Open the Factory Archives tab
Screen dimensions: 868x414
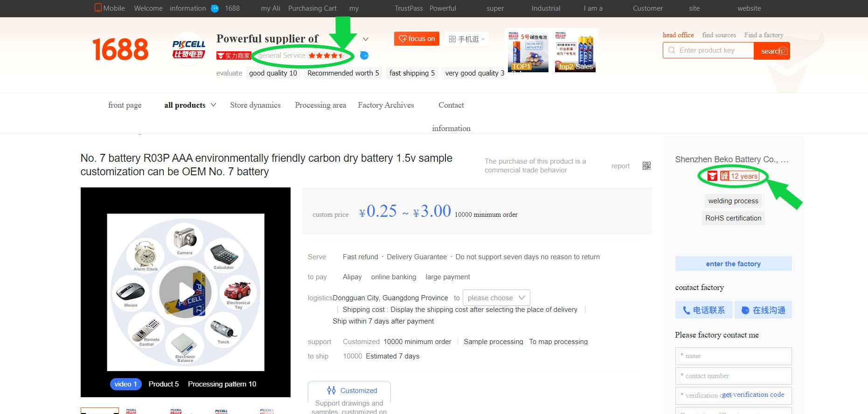click(386, 105)
